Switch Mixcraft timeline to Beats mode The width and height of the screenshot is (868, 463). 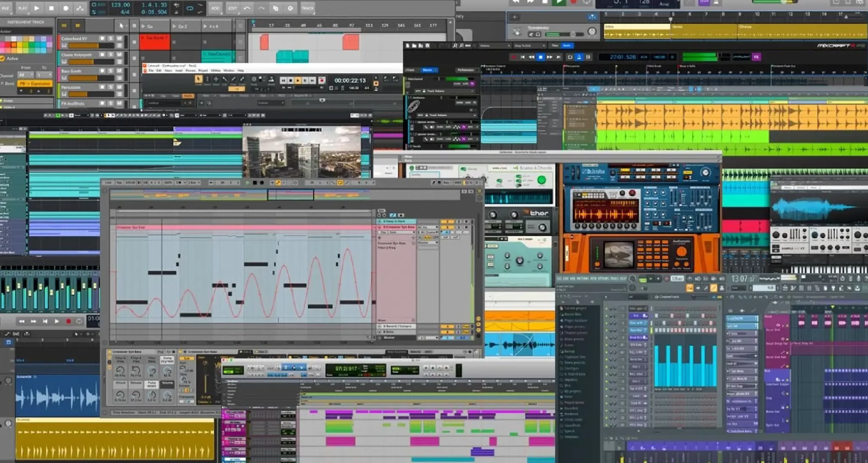[567, 46]
